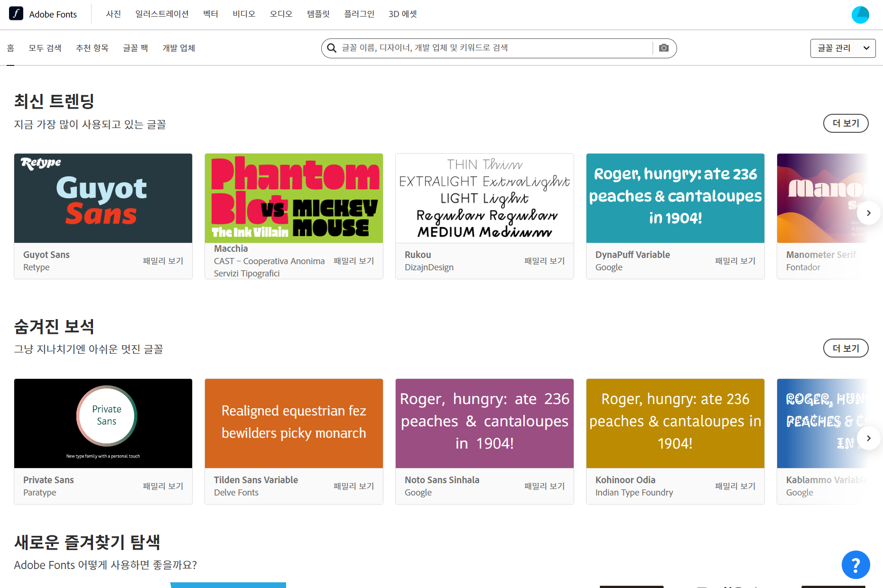Click the Guyot Sans font name
883x588 pixels.
pyautogui.click(x=46, y=255)
